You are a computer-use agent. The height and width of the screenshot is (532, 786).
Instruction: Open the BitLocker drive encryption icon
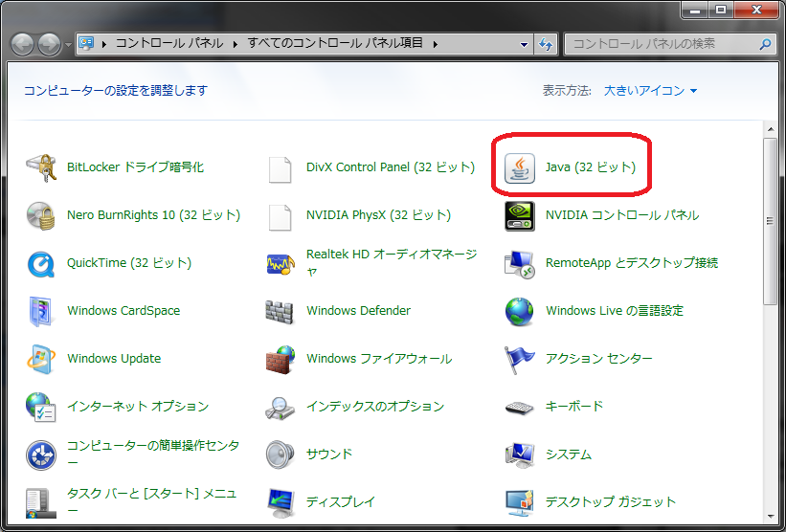tap(40, 167)
